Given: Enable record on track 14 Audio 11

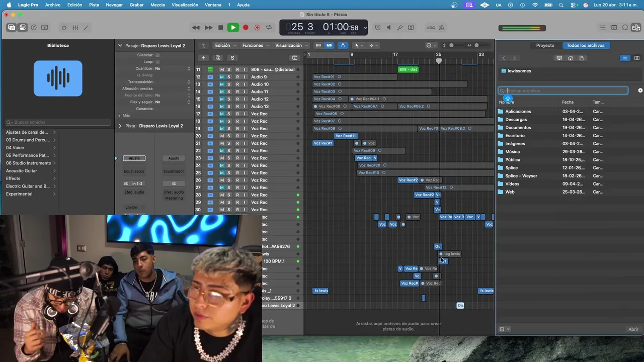Looking at the screenshot, I should point(237,92).
